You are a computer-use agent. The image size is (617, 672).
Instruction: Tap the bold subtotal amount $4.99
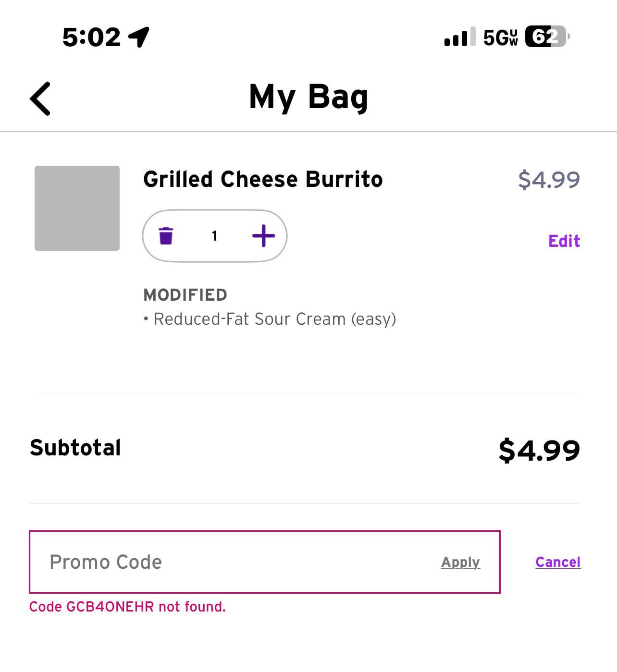coord(539,450)
